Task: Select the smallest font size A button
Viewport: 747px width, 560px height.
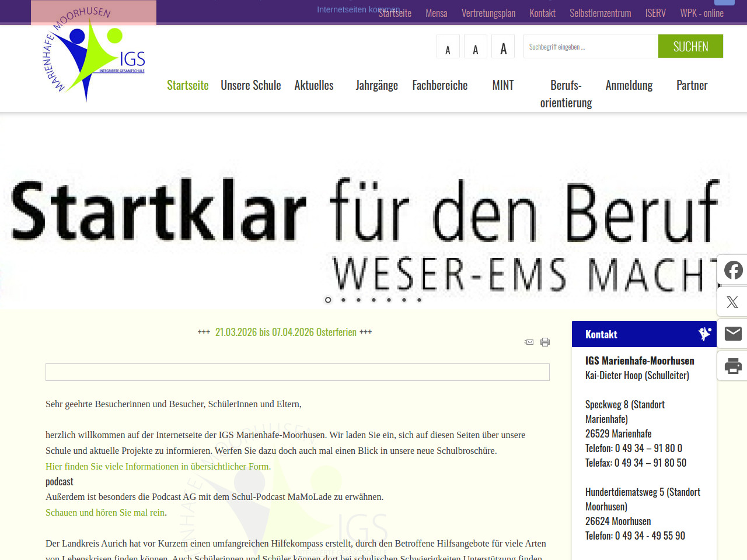Action: click(x=448, y=47)
